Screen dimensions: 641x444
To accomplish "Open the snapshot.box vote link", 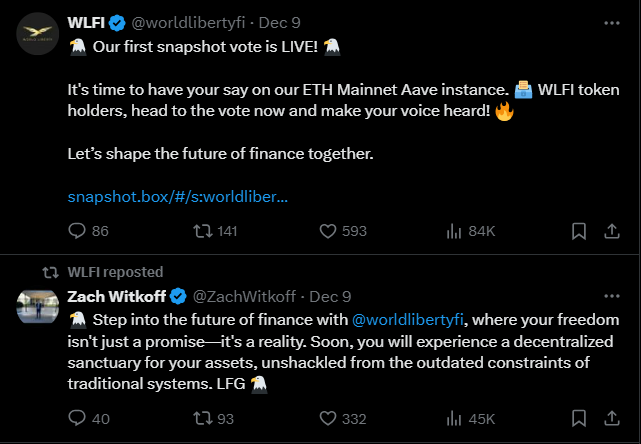I will (178, 197).
